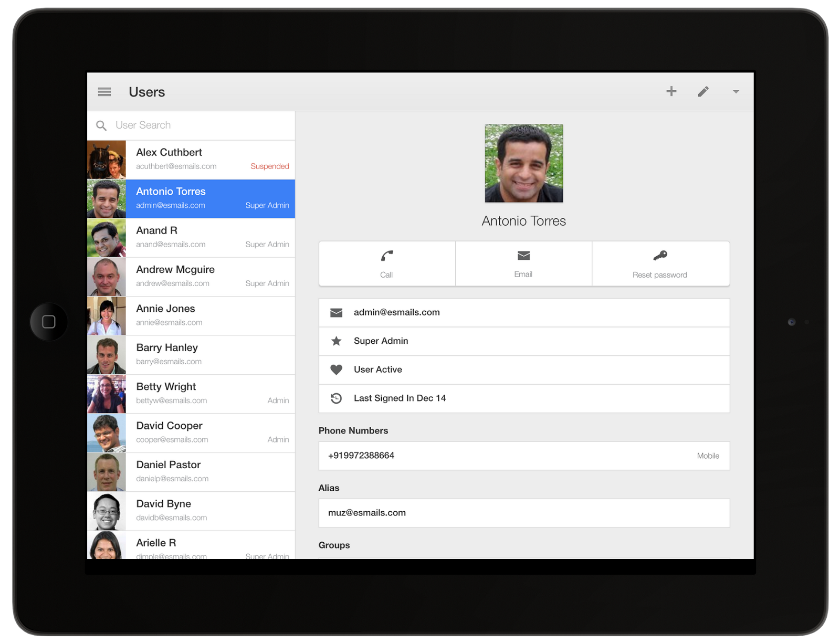The width and height of the screenshot is (840, 643).
Task: Click the plus icon to add user
Action: [671, 91]
